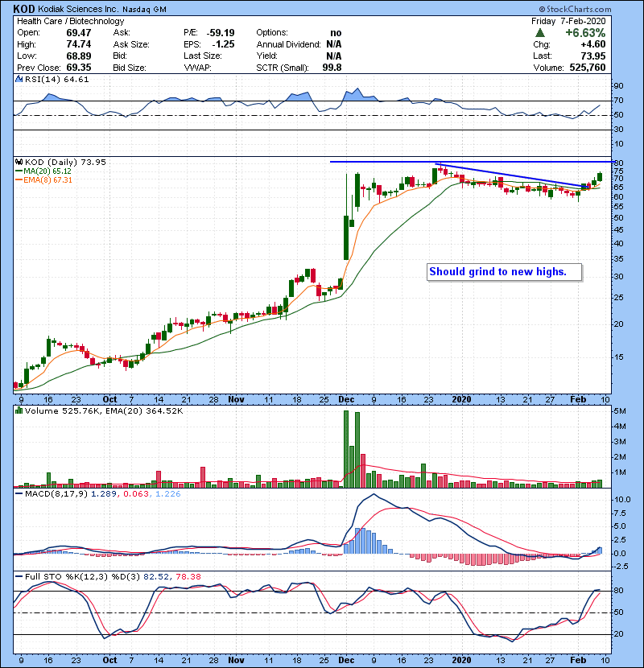The height and width of the screenshot is (668, 644).
Task: Click the RSI area icon
Action: pos(19,79)
